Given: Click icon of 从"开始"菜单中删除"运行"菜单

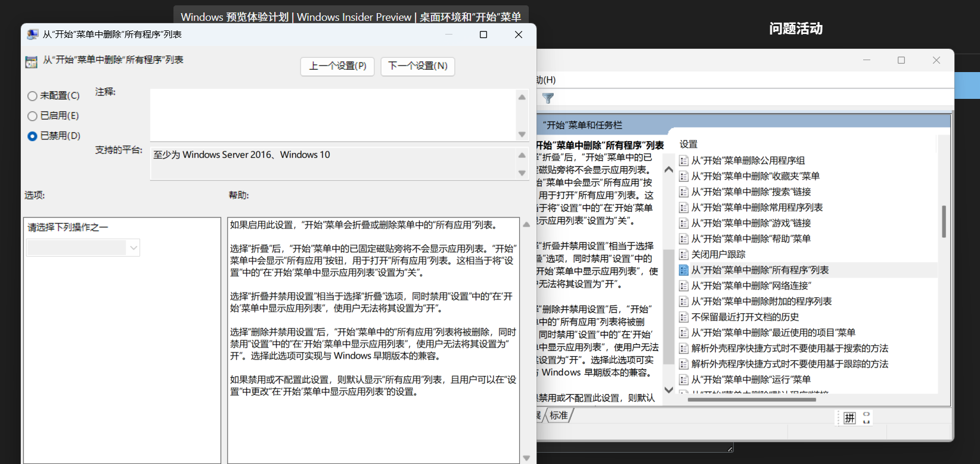Looking at the screenshot, I should (684, 379).
